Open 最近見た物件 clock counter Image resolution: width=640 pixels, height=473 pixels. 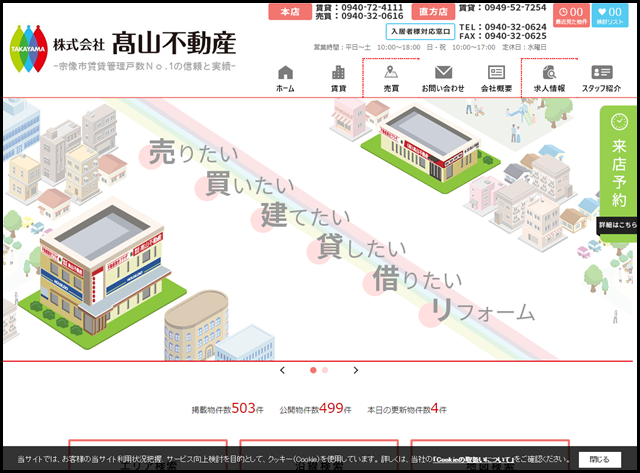point(571,15)
